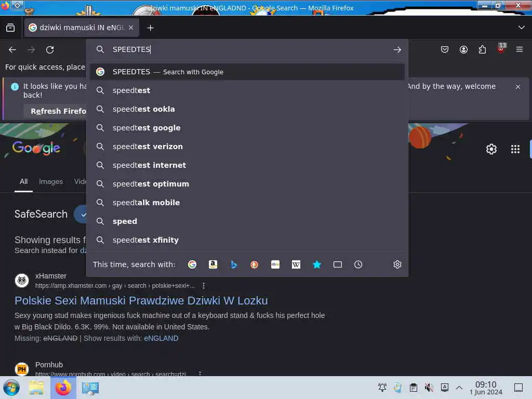
Task: Search history with clock icon
Action: coord(358,264)
